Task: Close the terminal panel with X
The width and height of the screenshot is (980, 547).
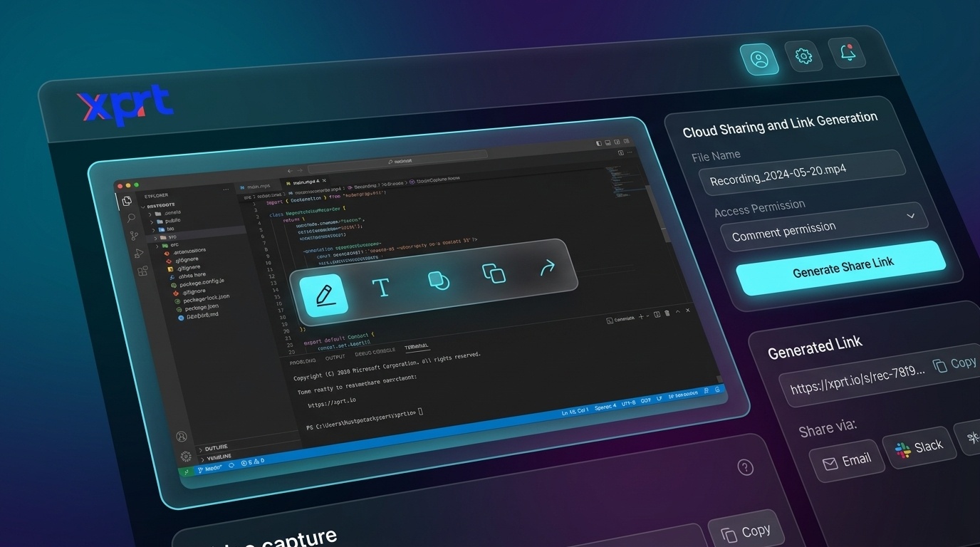Action: click(689, 311)
